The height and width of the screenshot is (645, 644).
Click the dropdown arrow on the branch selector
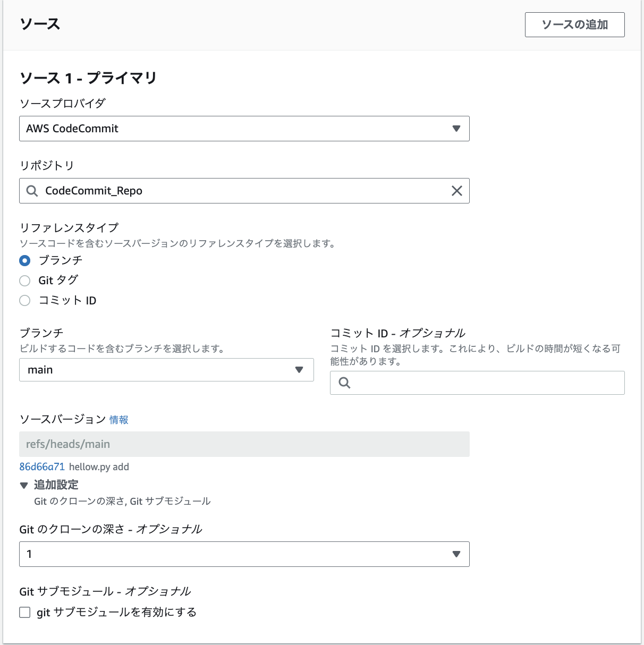click(x=300, y=370)
